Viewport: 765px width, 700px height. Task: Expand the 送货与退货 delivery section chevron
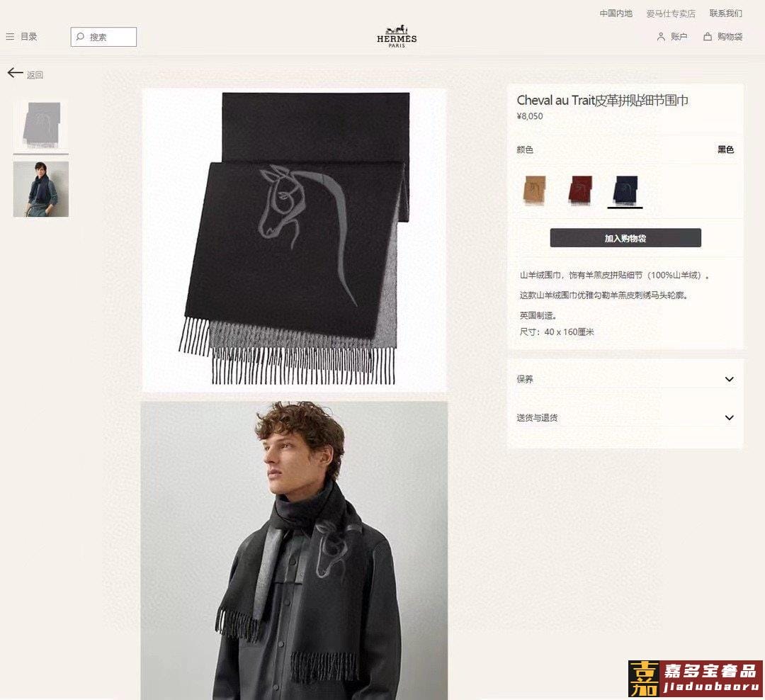tap(730, 418)
